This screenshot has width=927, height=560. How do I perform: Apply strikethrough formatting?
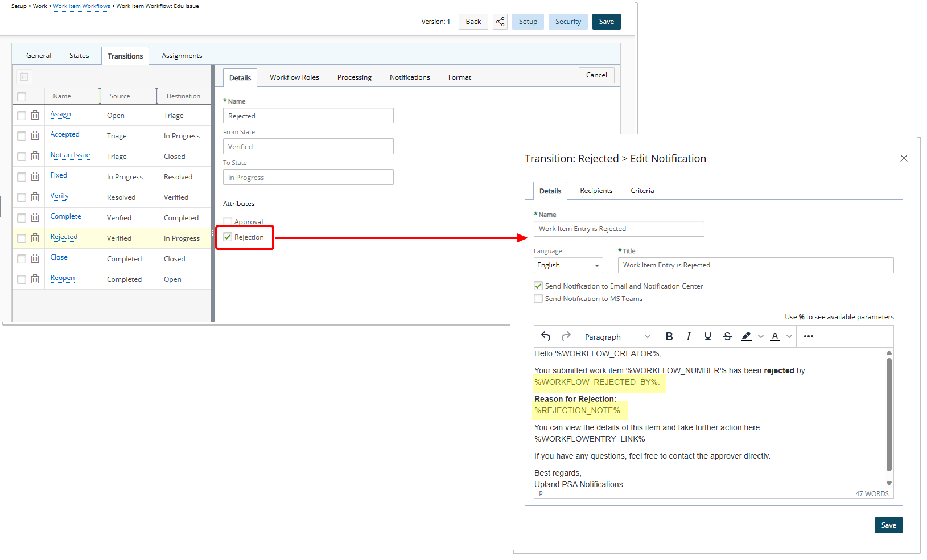pyautogui.click(x=727, y=336)
